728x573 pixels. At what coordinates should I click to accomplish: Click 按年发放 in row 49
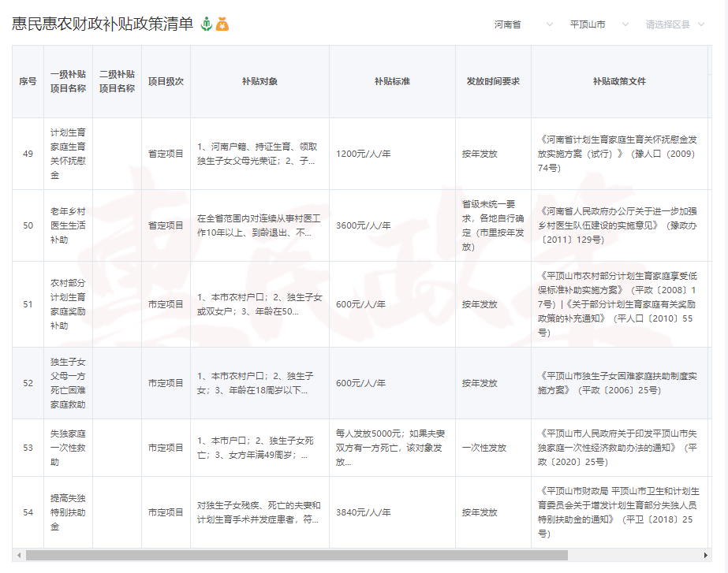480,154
